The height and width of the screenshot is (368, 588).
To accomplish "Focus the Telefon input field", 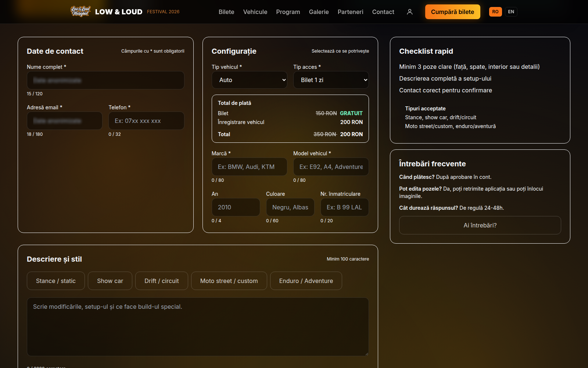I will coord(146,121).
